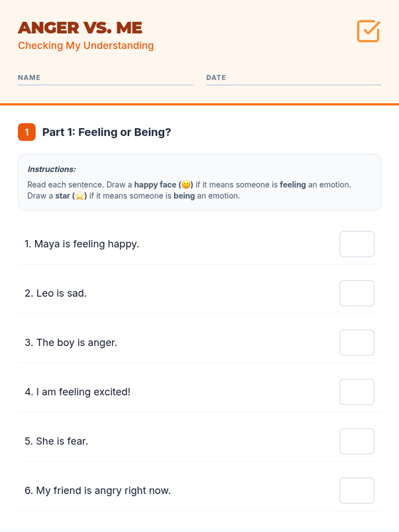Click answer box for 'My friend is angry'
This screenshot has height=532, width=399.
click(357, 490)
